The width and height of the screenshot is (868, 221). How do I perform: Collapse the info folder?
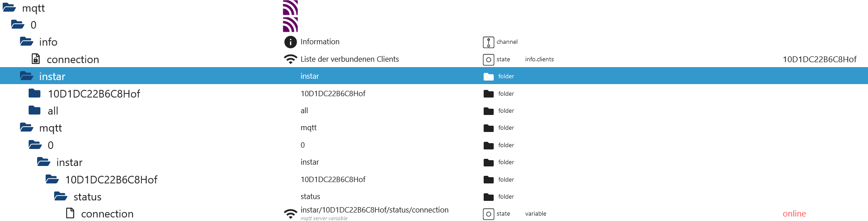(x=26, y=42)
